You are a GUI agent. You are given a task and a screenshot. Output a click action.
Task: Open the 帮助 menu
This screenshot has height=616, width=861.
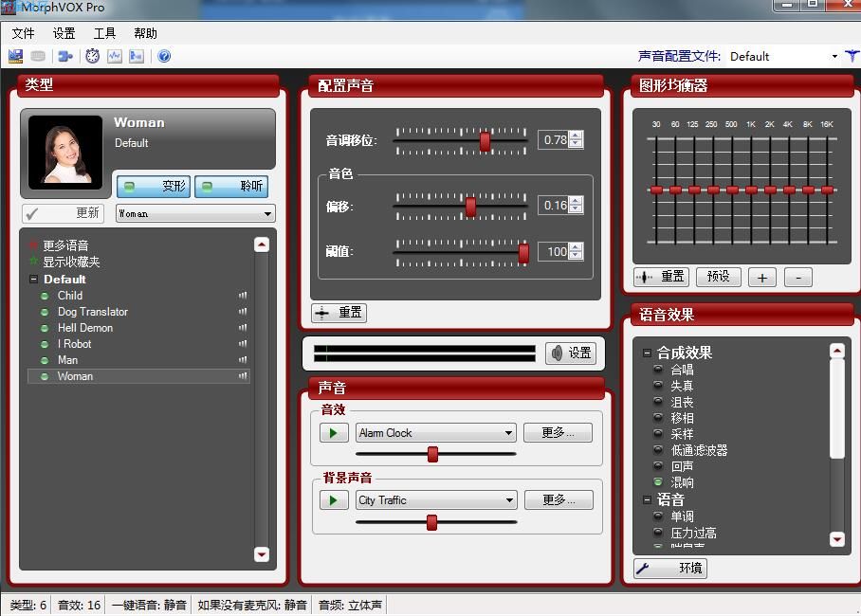[145, 33]
